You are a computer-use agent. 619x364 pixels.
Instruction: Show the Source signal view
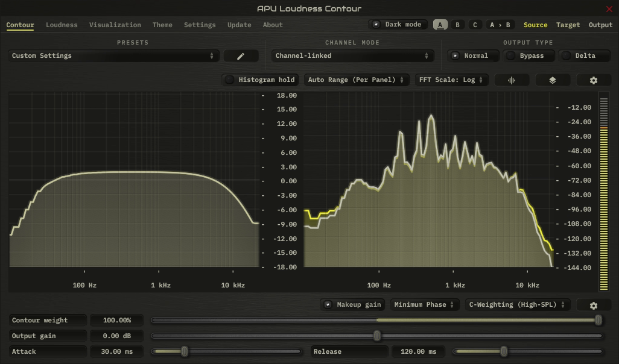pos(535,25)
